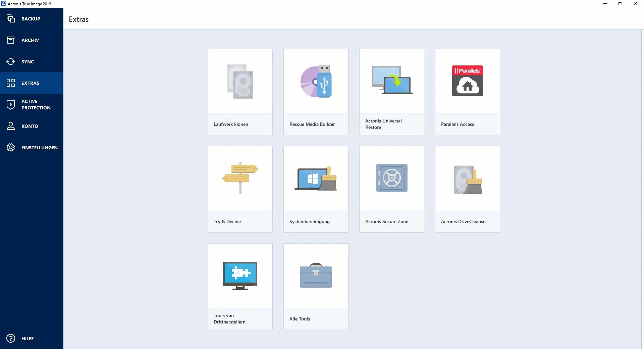Open ACTIVE PROTECTION menu label
The image size is (644, 349).
click(36, 104)
